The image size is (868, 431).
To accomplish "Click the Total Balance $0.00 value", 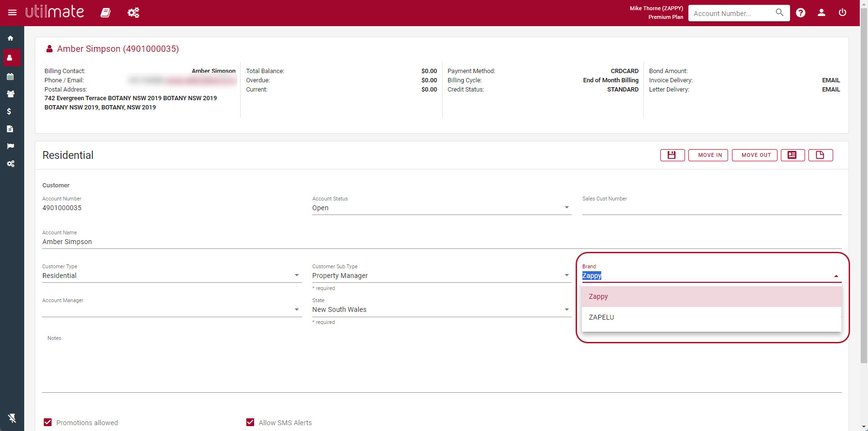I will click(429, 71).
